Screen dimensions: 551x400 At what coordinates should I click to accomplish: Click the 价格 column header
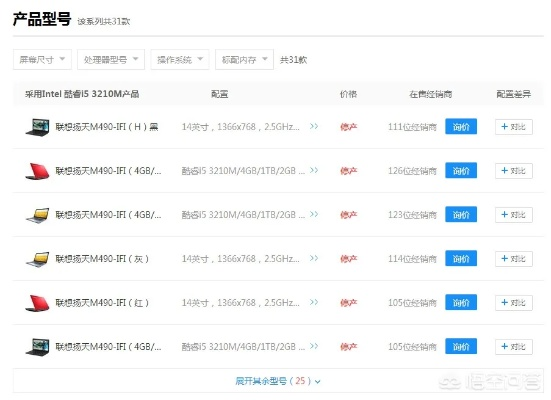click(348, 94)
